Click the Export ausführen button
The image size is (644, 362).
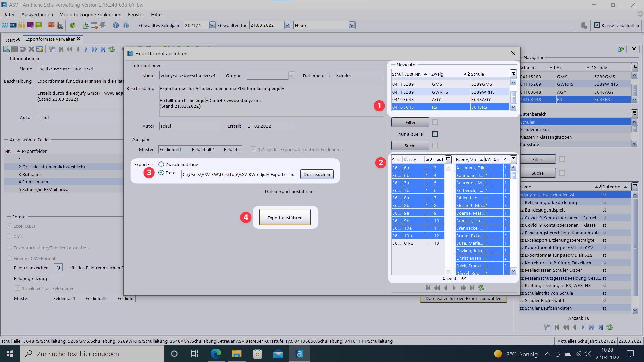[x=285, y=218]
